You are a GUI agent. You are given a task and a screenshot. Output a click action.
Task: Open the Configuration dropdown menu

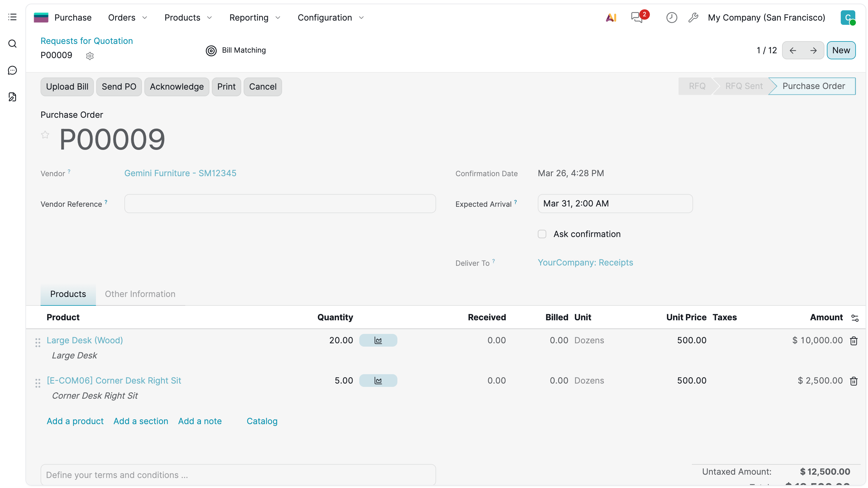[330, 18]
